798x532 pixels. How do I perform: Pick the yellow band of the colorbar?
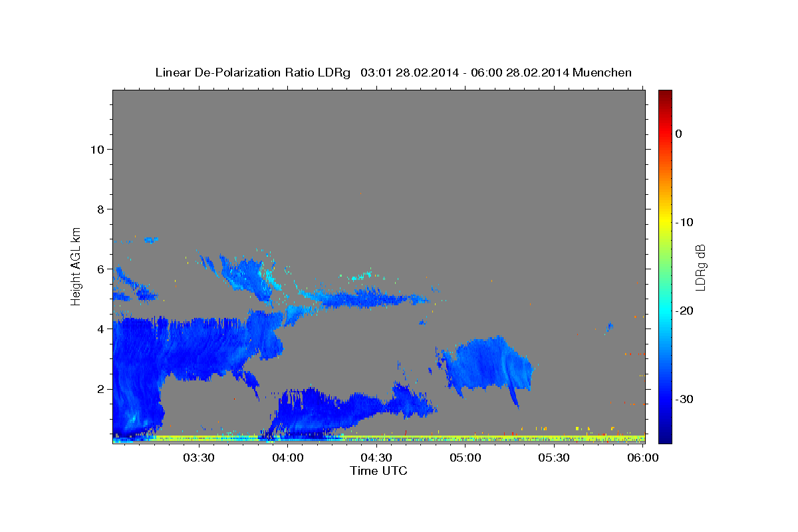click(x=665, y=222)
